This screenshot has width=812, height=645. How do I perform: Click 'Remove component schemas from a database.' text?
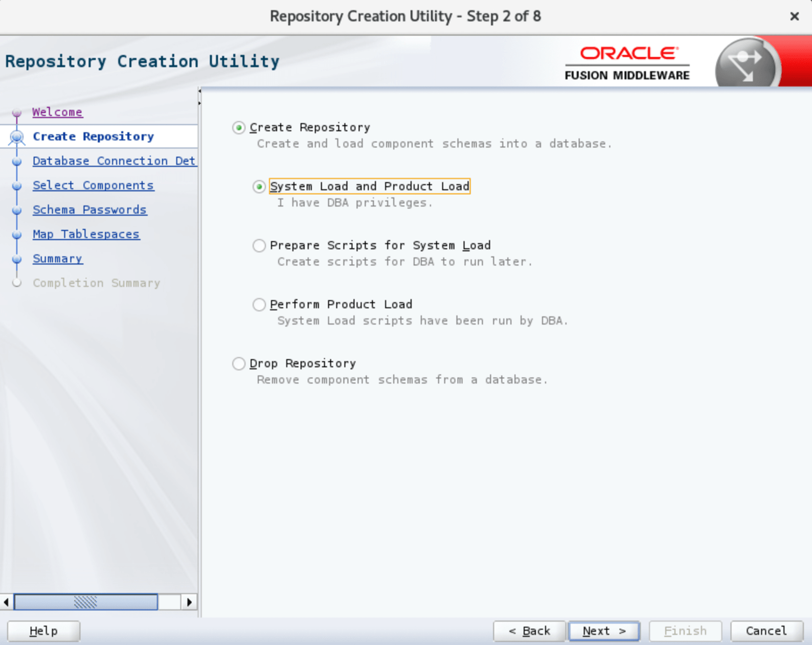(x=402, y=380)
